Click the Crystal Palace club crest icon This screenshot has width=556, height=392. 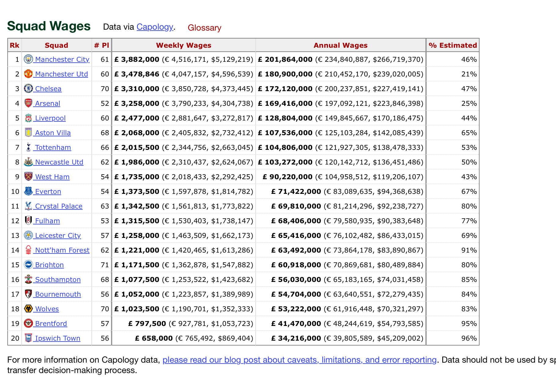(x=28, y=206)
